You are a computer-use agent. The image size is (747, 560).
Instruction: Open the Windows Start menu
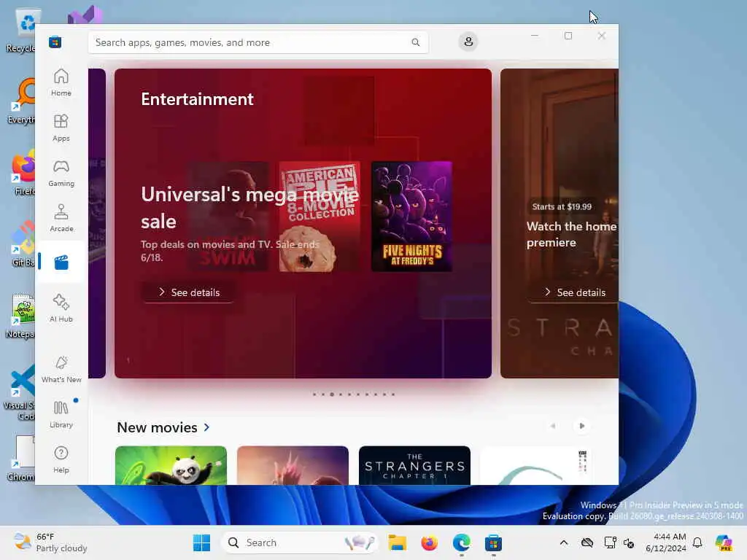click(x=201, y=542)
